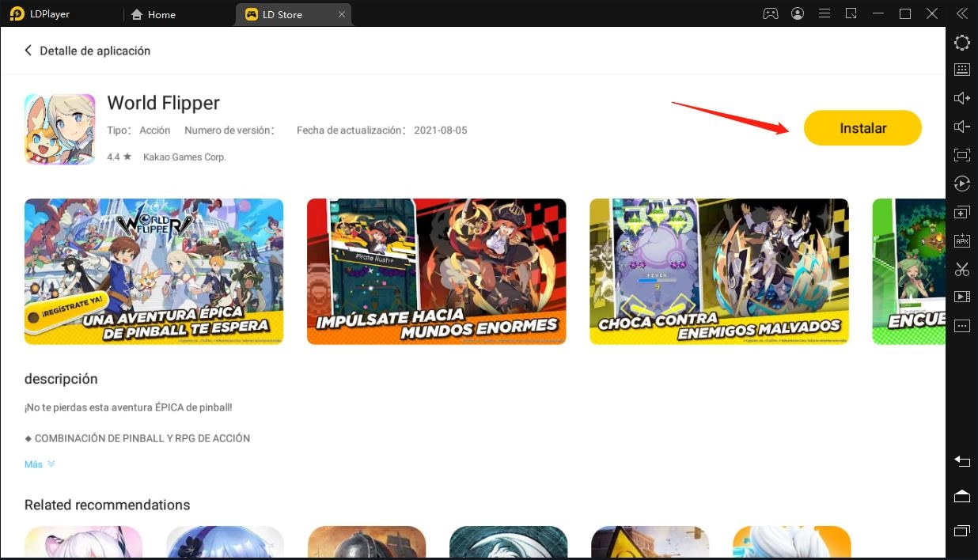Open the 'Impúlsate hacia mundos enormes' screenshot
This screenshot has width=978, height=560.
tap(436, 271)
